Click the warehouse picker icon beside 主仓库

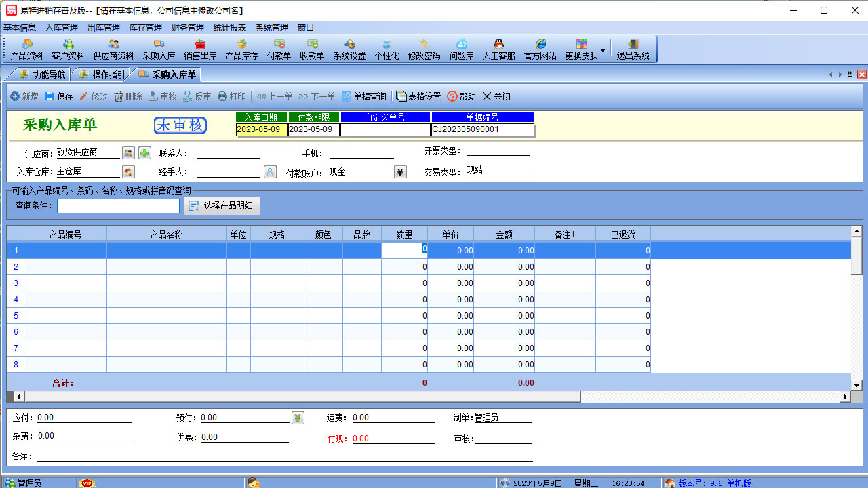point(128,172)
